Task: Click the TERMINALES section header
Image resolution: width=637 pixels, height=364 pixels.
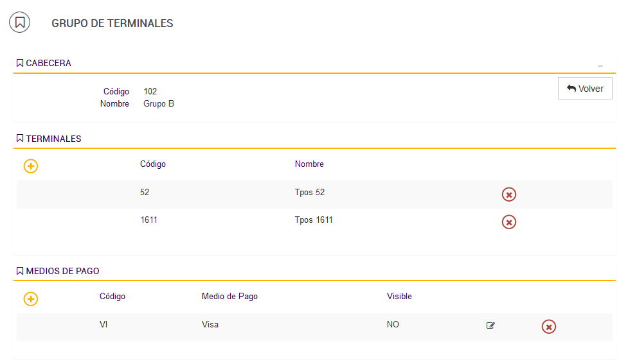Action: tap(49, 139)
